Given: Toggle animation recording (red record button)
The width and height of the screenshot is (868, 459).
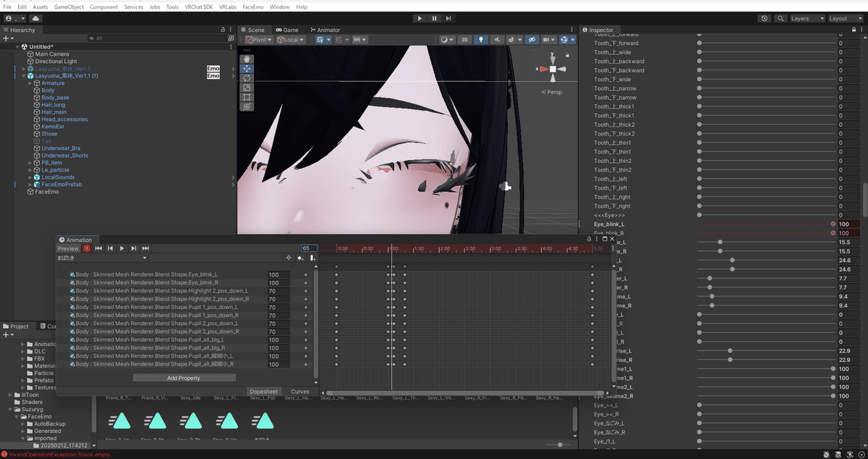Looking at the screenshot, I should tap(87, 248).
